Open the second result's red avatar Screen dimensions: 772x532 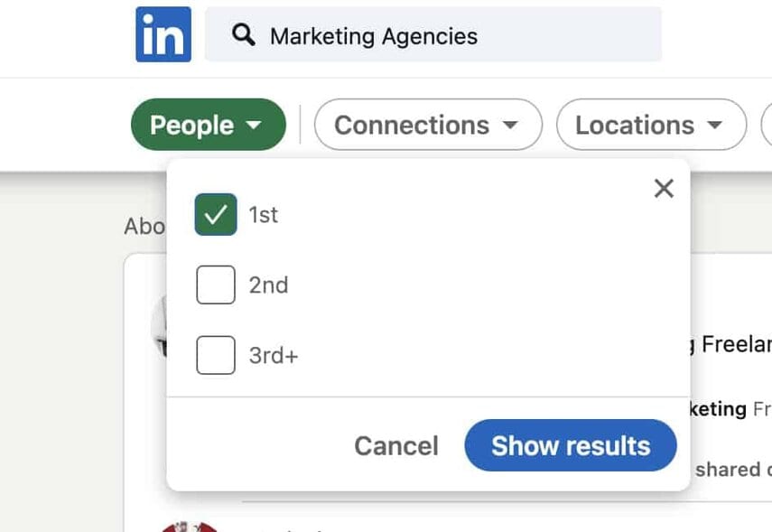point(189,526)
